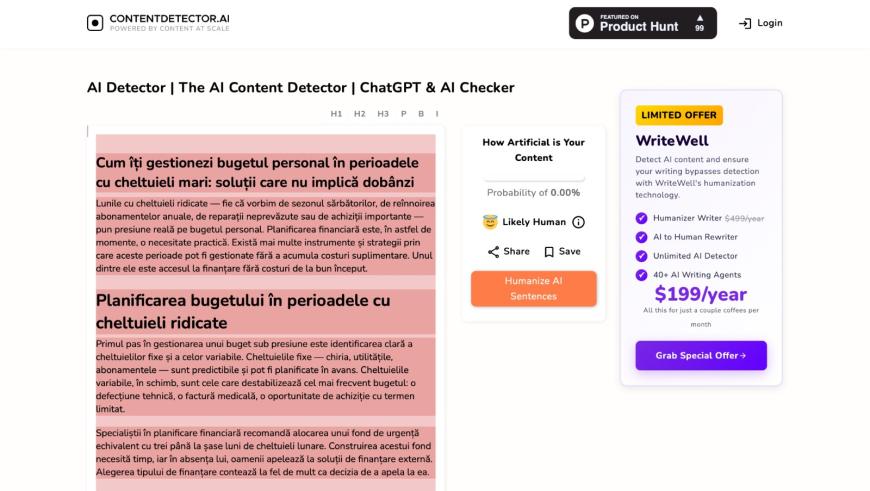Click the halo smiley emoji
Screen dimensions: 870x491
(x=490, y=222)
